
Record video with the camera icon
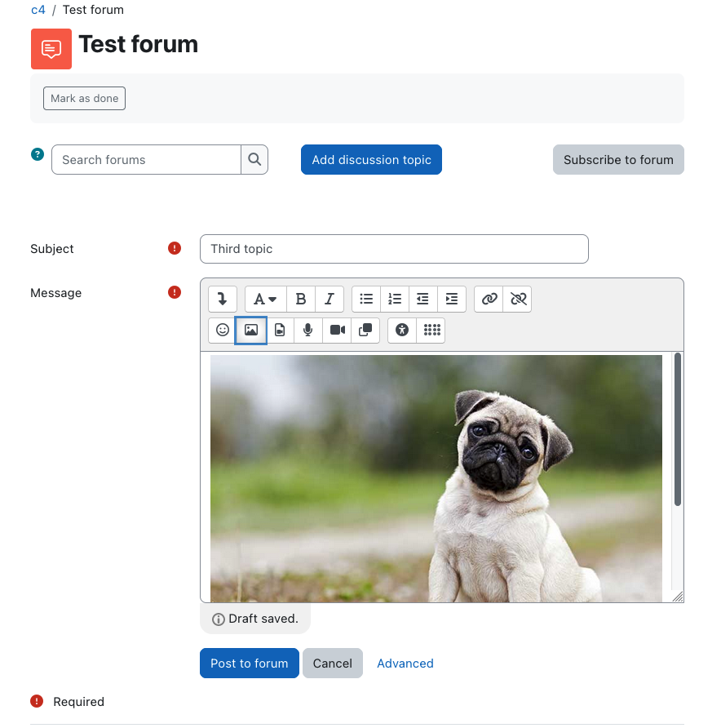pos(337,330)
